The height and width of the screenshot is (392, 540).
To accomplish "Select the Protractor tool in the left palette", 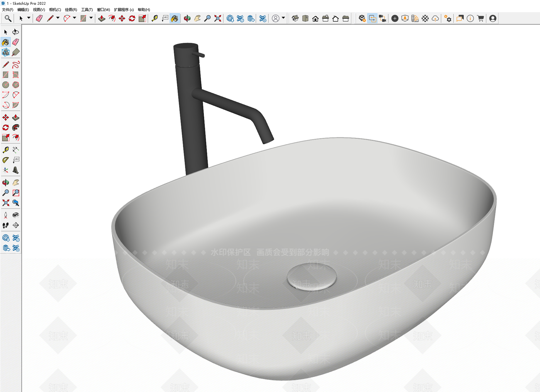I will pos(6,160).
